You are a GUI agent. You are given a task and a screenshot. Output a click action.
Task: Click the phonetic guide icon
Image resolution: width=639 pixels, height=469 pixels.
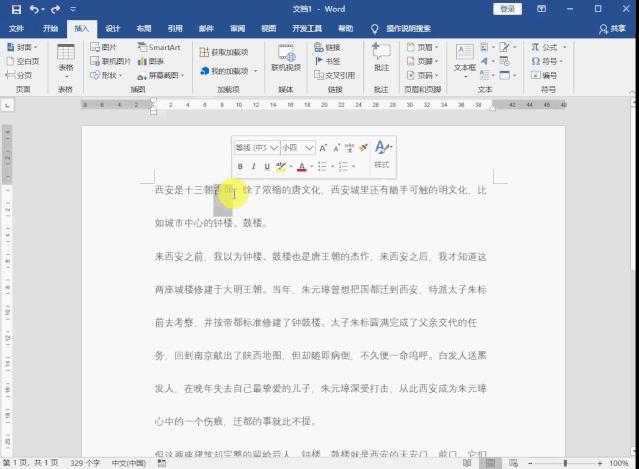coord(349,148)
